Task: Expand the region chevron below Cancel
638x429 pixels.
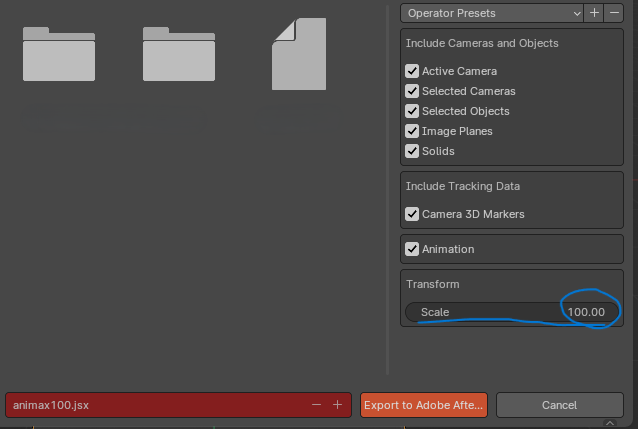Action: (610, 423)
